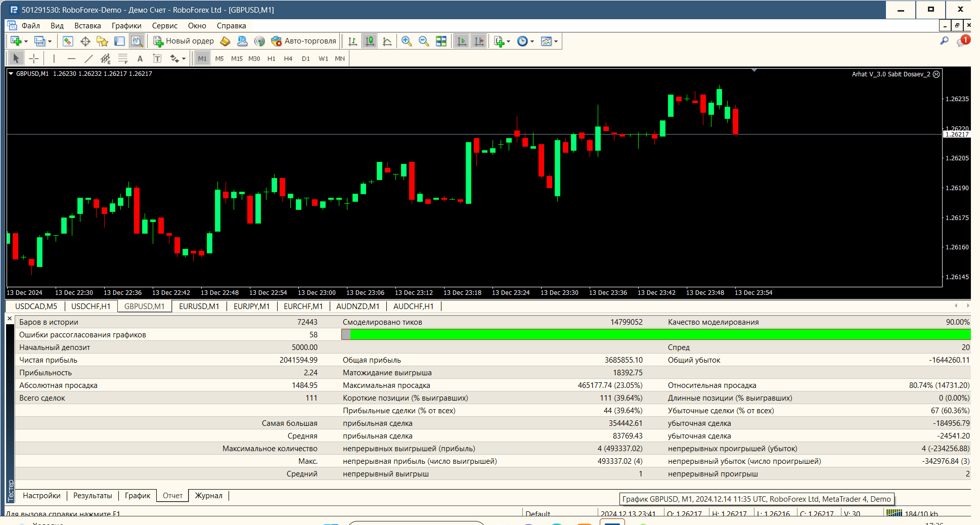Zoom out on the chart

(424, 41)
